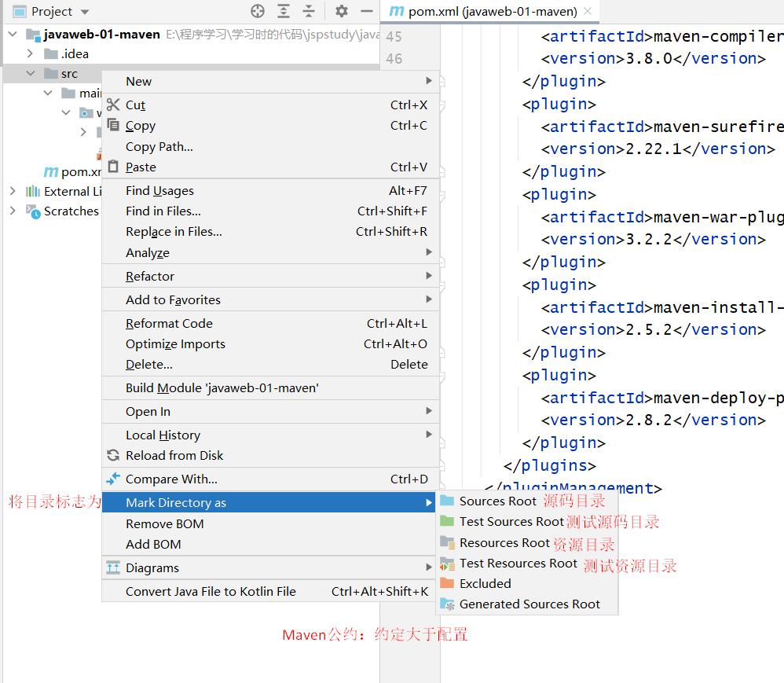784x683 pixels.
Task: Click the Copy pages icon
Action: tap(113, 125)
